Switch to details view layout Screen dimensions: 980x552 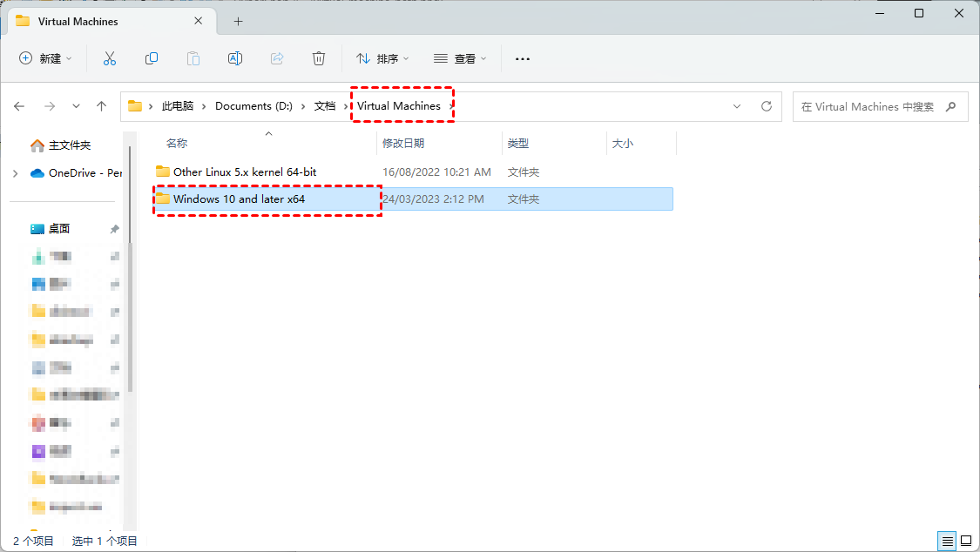(x=946, y=541)
